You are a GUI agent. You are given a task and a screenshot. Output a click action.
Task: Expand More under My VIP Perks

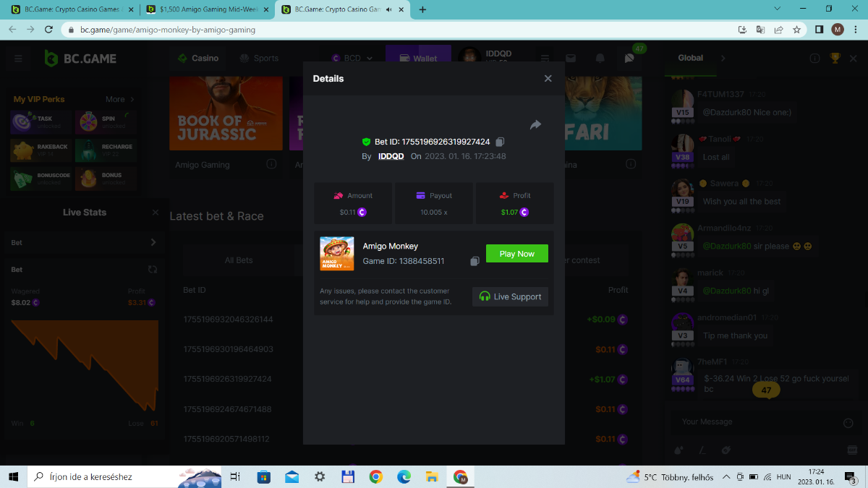click(x=120, y=100)
